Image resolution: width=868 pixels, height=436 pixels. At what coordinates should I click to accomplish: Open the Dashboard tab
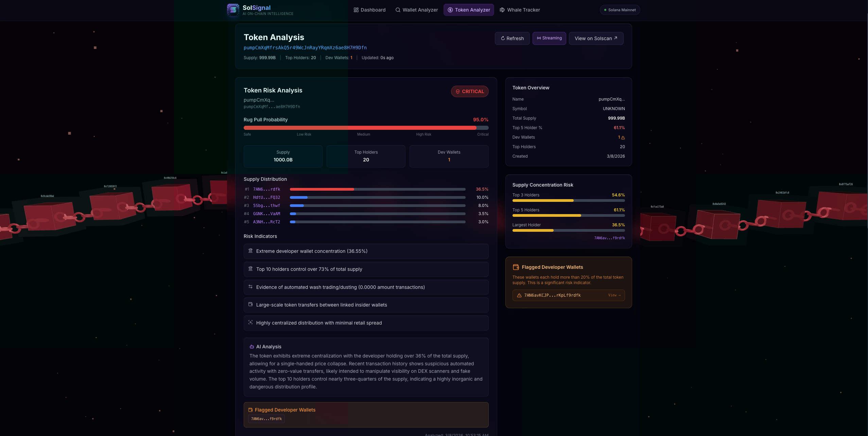tap(369, 10)
